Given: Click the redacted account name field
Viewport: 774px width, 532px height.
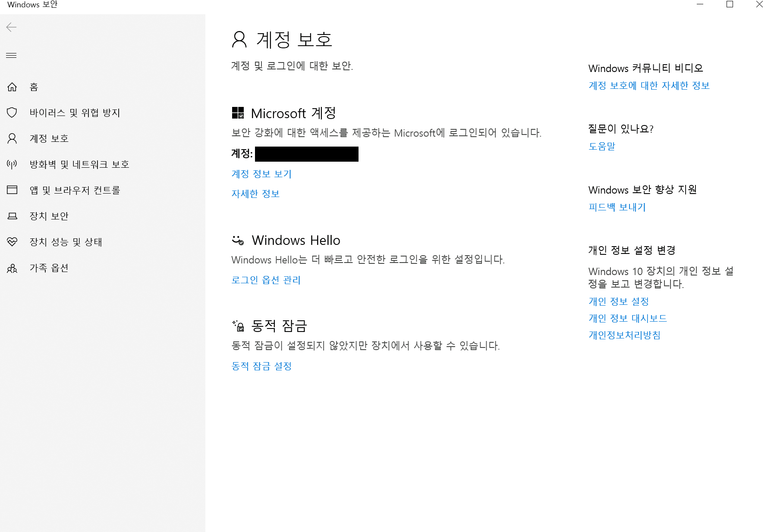Looking at the screenshot, I should [x=307, y=154].
